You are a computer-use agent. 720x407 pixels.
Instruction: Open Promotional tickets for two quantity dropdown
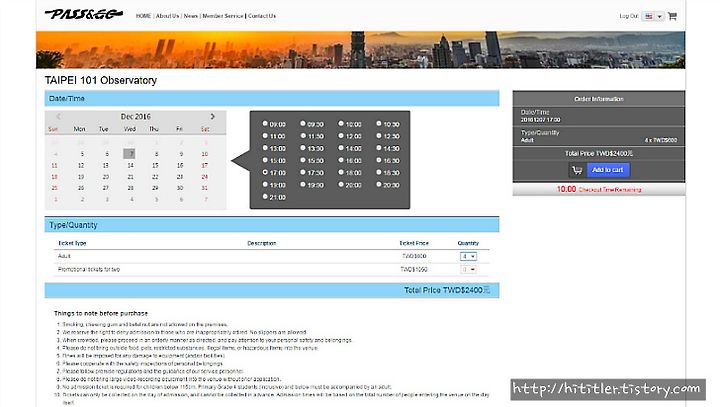pos(468,270)
